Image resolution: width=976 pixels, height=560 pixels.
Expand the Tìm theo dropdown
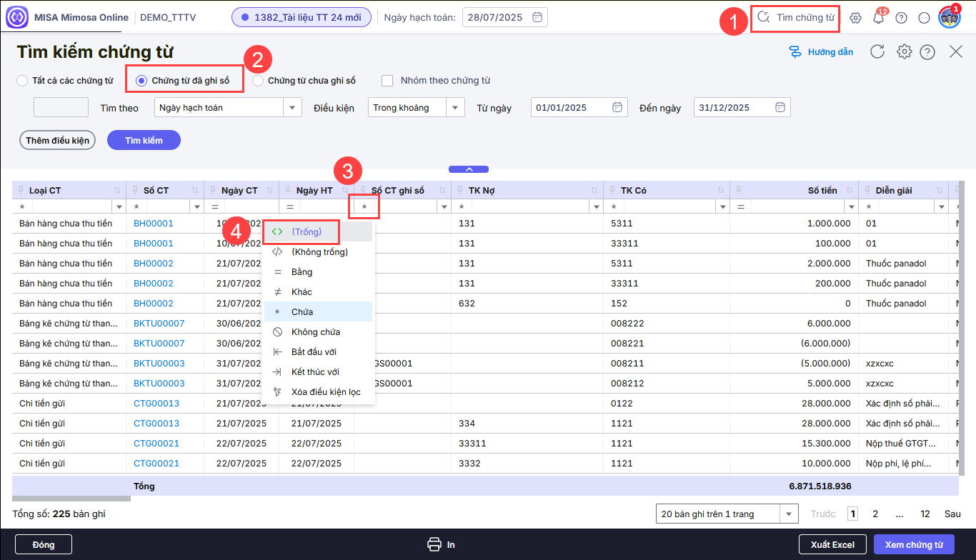[x=292, y=108]
